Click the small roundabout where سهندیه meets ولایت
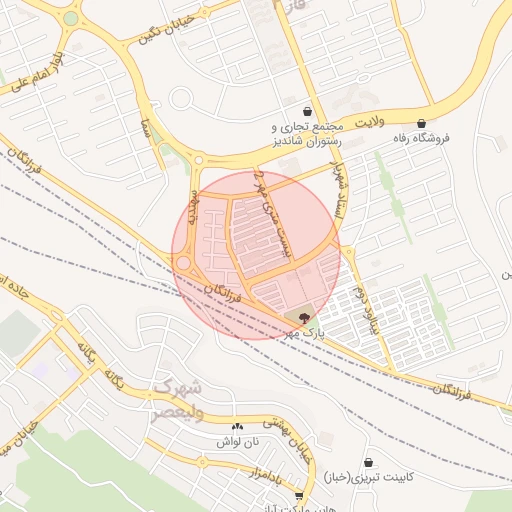The image size is (512, 512). [198, 160]
